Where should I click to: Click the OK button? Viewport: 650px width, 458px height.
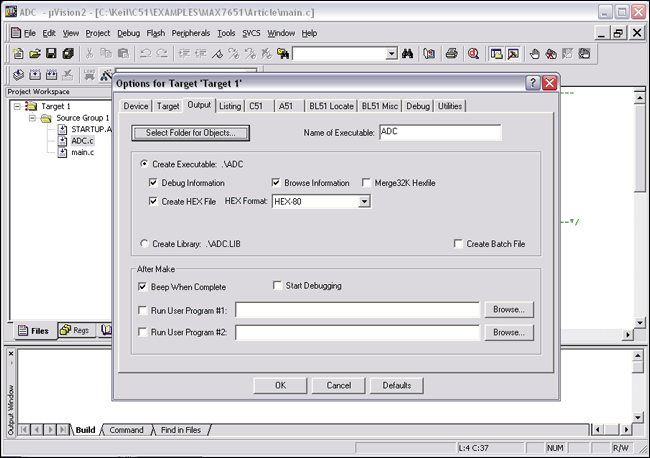click(x=280, y=385)
